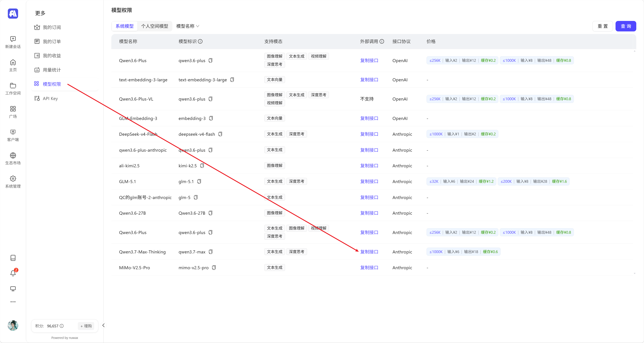Open the 广场 plaza section
The height and width of the screenshot is (343, 644).
pos(13,112)
